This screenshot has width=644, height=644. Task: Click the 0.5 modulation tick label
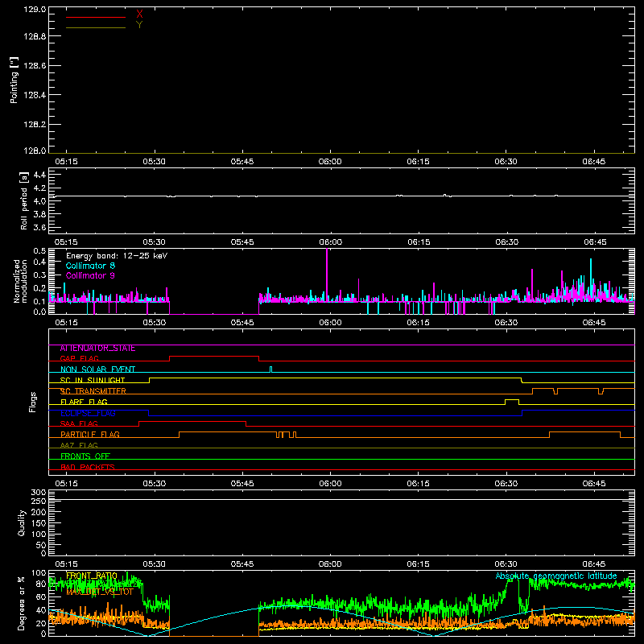pos(39,251)
